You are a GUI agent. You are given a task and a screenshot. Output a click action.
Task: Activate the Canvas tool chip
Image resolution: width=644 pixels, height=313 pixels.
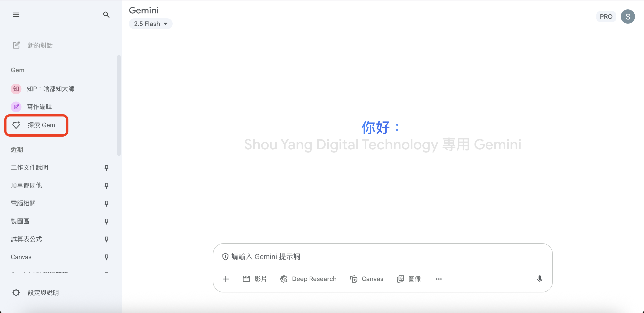(367, 279)
